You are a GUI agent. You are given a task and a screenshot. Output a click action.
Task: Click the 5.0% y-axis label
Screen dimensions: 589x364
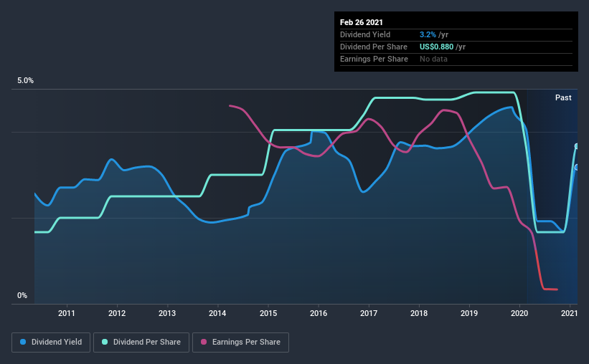pos(25,81)
